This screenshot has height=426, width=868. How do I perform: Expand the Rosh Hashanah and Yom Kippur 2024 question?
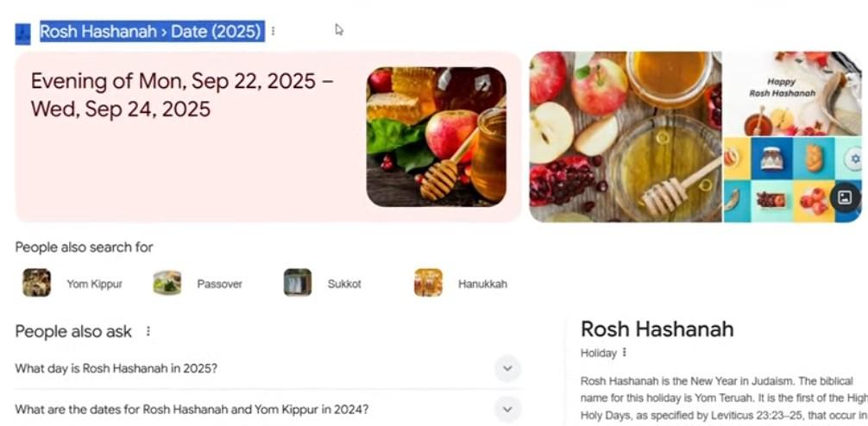click(x=268, y=410)
